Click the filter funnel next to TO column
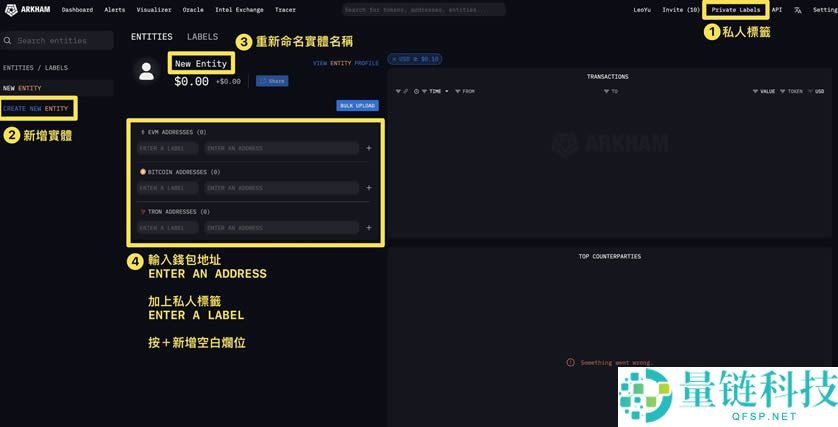838x427 pixels. [x=607, y=91]
